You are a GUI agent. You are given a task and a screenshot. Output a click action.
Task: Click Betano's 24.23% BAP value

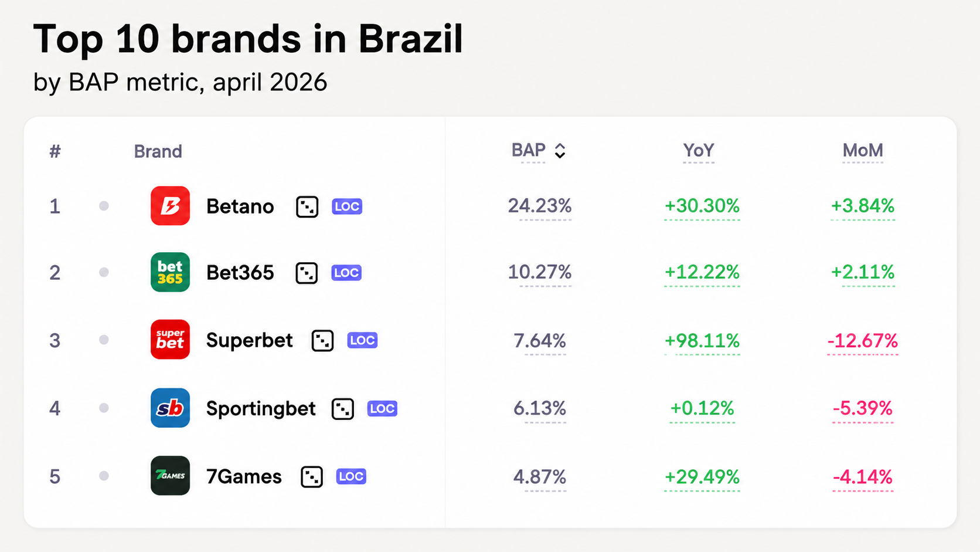540,206
